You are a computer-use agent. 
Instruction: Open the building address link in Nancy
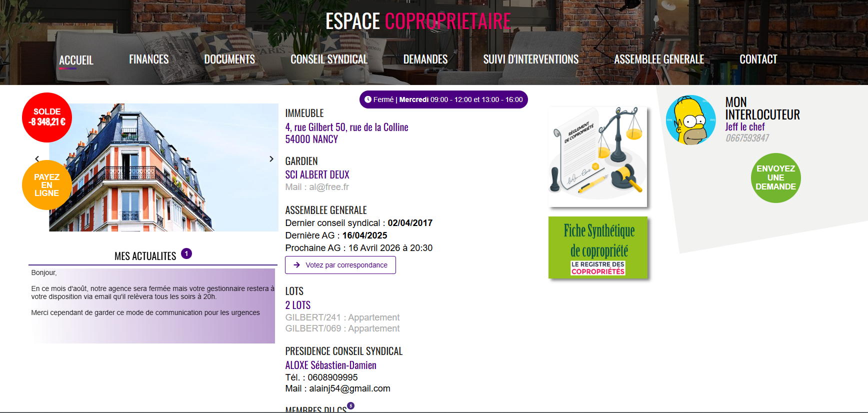tap(346, 133)
